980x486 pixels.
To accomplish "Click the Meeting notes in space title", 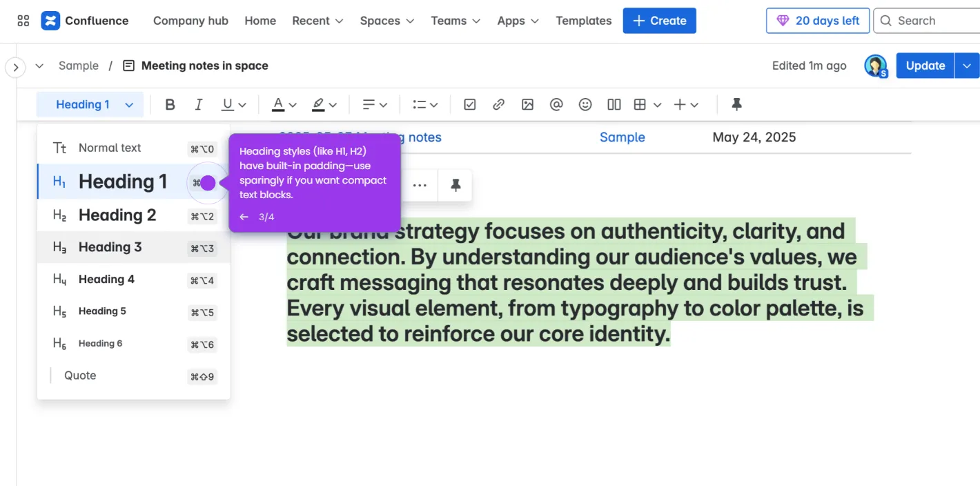I will [x=205, y=66].
